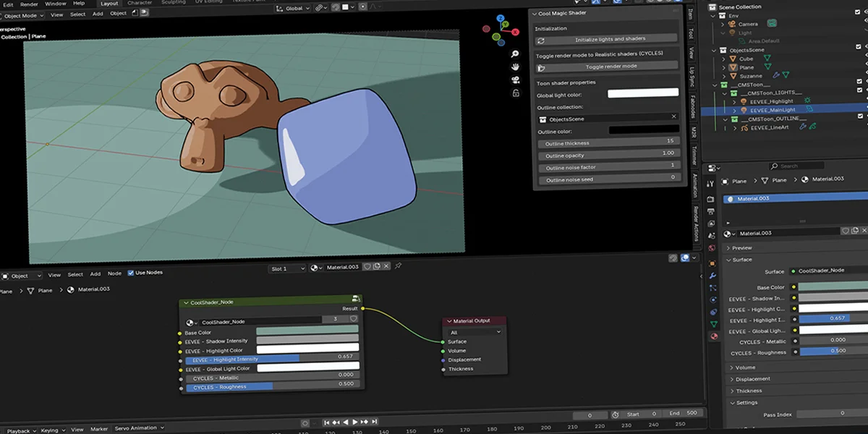Image resolution: width=868 pixels, height=434 pixels.
Task: Click the new material copy icon next to Material.003
Action: (x=378, y=266)
